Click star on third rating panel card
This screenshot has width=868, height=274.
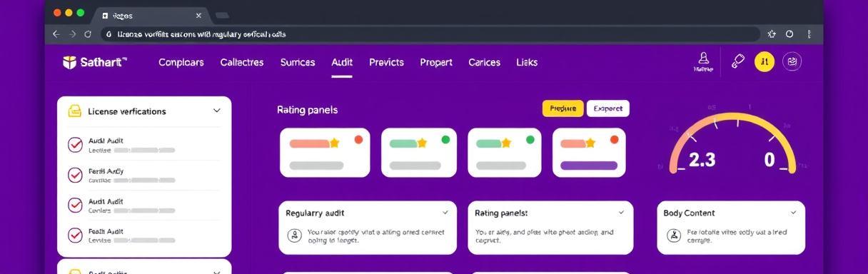[506, 143]
